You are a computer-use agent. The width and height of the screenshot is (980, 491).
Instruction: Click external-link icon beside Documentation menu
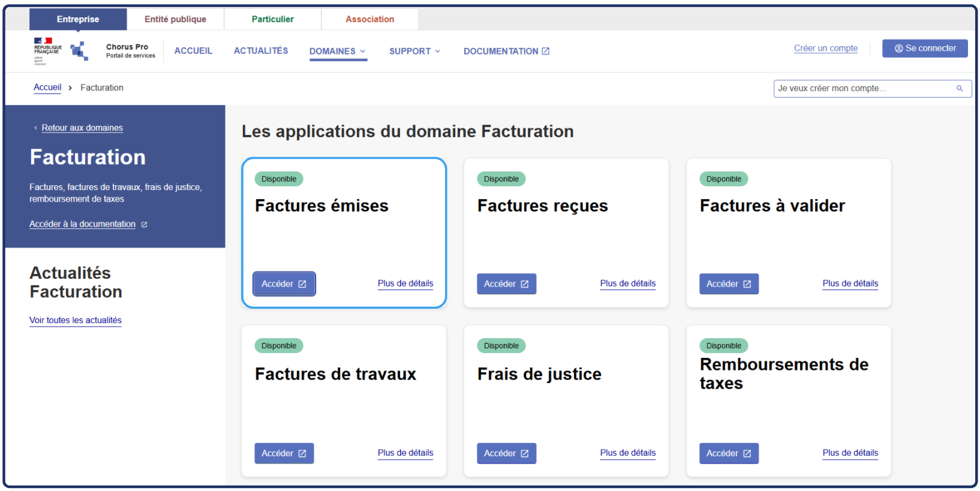546,52
